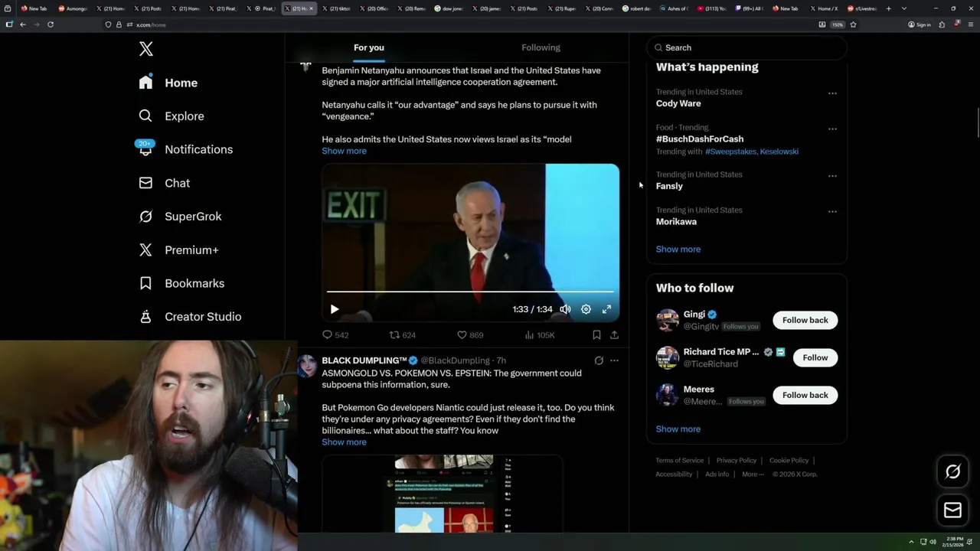Enter video fullscreen mode
Screen dimensions: 980x551
[606, 309]
